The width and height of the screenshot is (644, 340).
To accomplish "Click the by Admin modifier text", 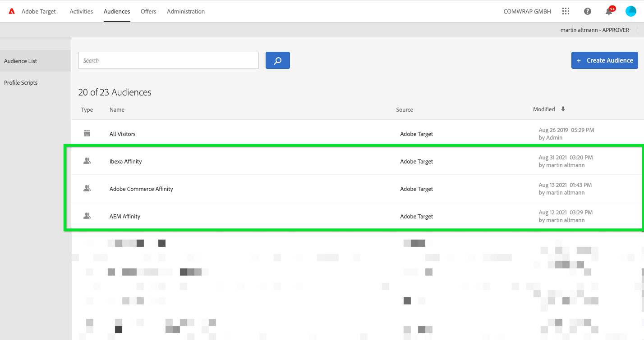I will 551,137.
